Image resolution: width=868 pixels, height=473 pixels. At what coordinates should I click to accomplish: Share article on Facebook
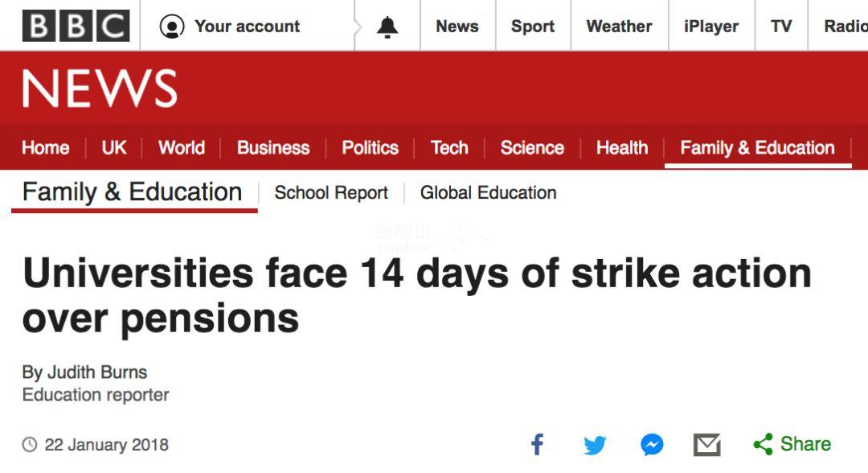pos(538,444)
